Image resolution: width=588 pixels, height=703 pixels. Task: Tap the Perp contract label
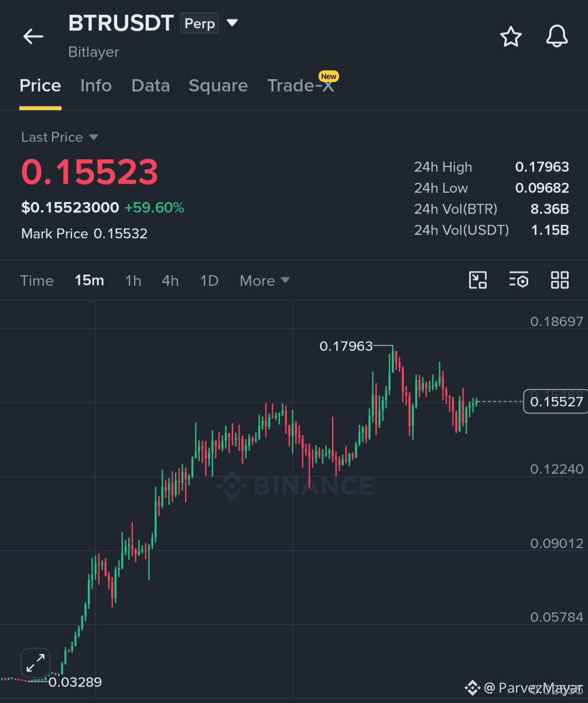(x=200, y=23)
